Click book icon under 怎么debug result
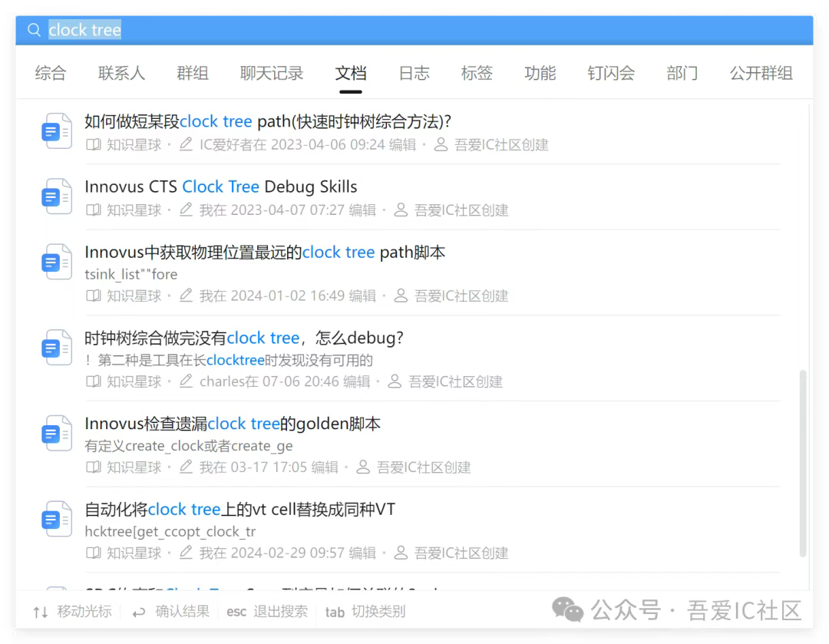The width and height of the screenshot is (829, 644). click(x=94, y=381)
